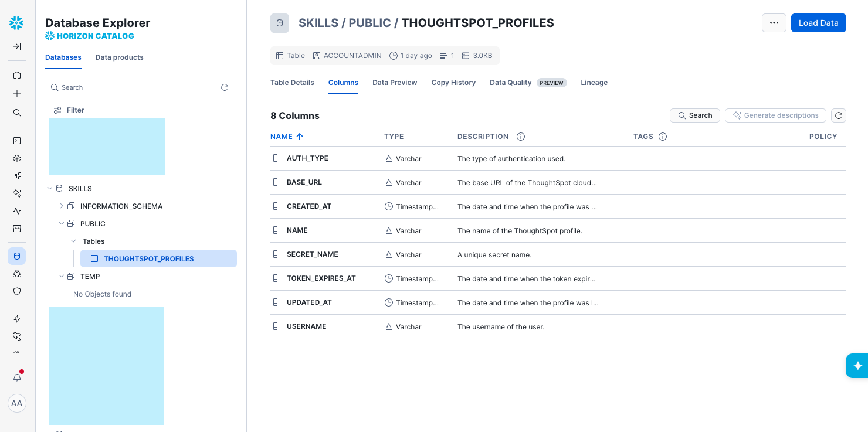The width and height of the screenshot is (868, 432).
Task: Click the TOKEN_EXPIRES_AT column name
Action: [321, 278]
